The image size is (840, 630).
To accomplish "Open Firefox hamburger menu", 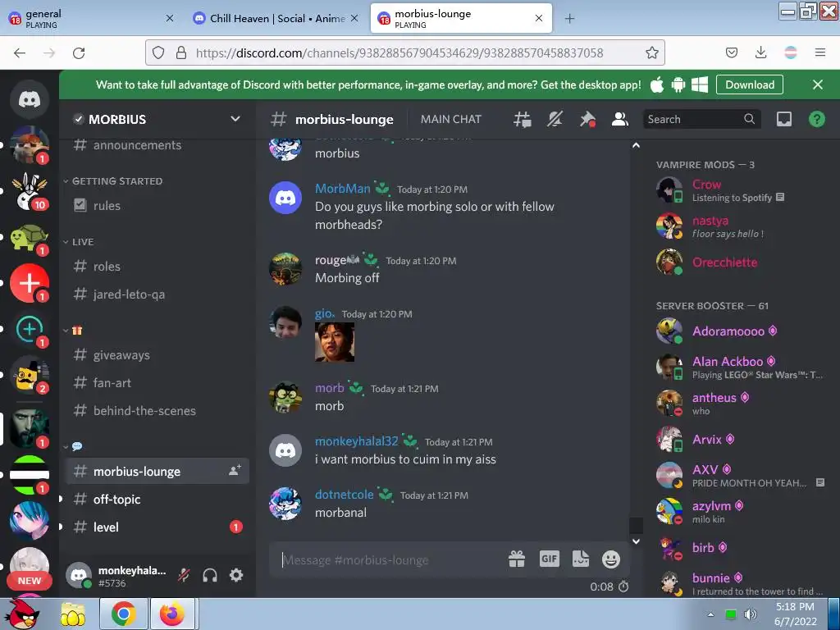I will click(x=820, y=52).
